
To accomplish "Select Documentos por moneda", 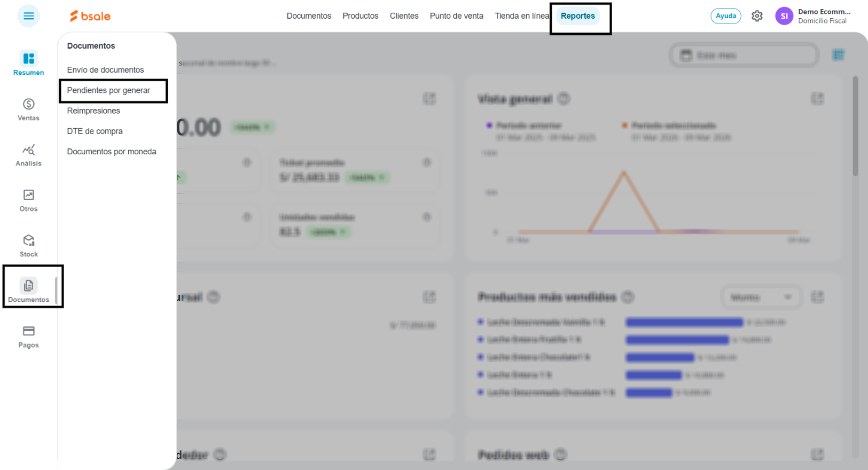I will tap(112, 152).
